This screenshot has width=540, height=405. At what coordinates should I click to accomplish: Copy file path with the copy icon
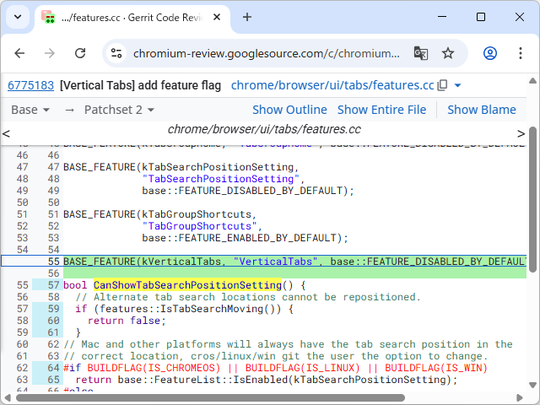click(443, 85)
